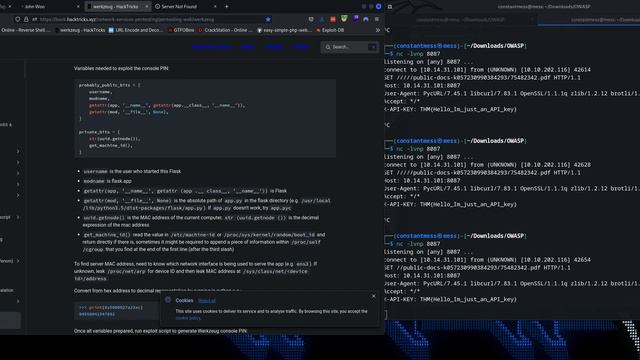This screenshot has width=640, height=360.
Task: Click the terminal cursor prompt at bottom
Action: click(386, 315)
